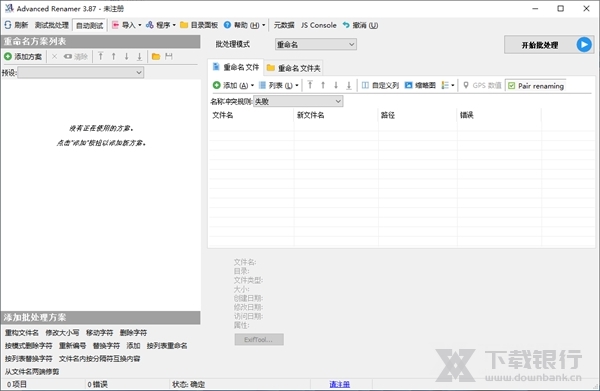The image size is (600, 391).
Task: Move file to top in file list toolbar
Action: 310,85
